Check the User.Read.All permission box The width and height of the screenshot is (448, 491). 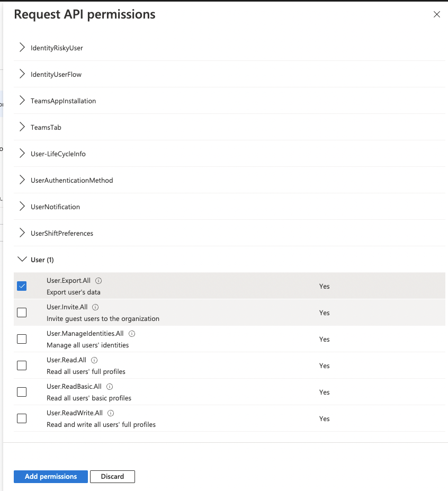(22, 365)
